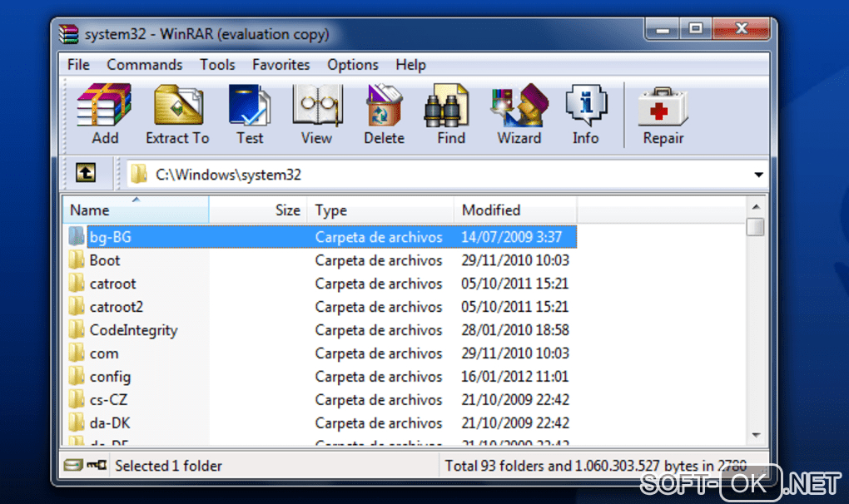The height and width of the screenshot is (504, 849).
Task: Open the Help menu
Action: [x=410, y=64]
